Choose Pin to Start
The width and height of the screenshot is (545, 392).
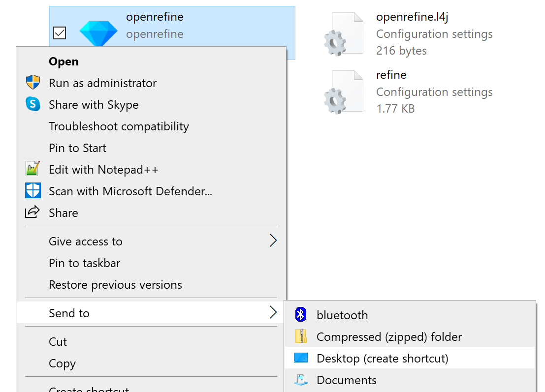(x=77, y=148)
